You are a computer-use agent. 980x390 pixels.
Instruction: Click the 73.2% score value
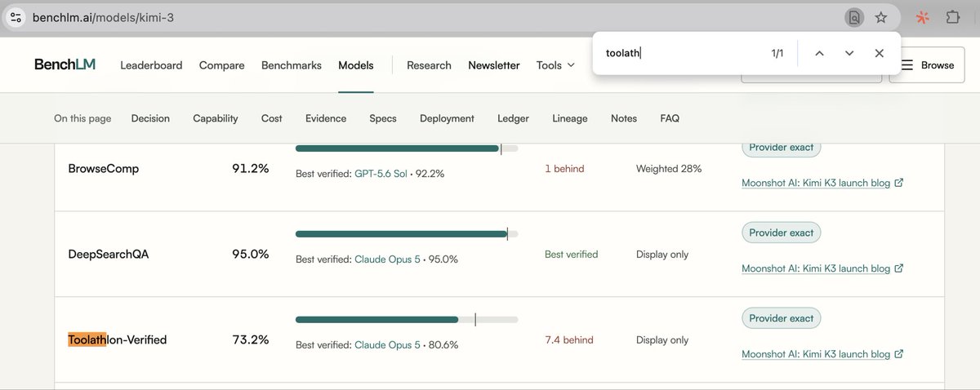251,340
